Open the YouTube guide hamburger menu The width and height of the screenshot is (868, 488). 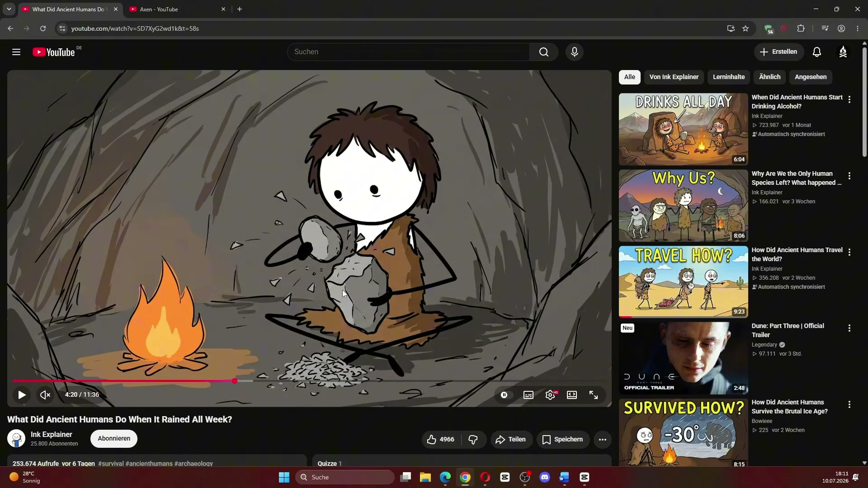tap(16, 52)
